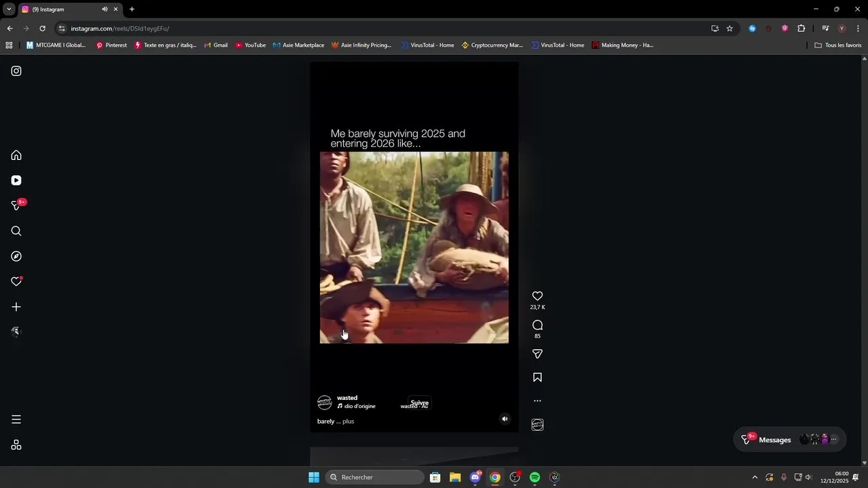Open Tous les favoris folder
This screenshot has height=488, width=868.
(x=837, y=45)
